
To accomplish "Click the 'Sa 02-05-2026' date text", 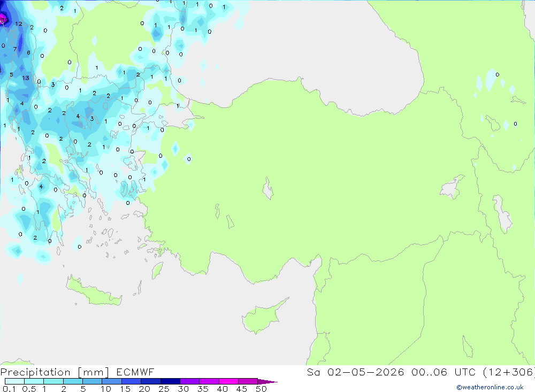I will tap(355, 372).
